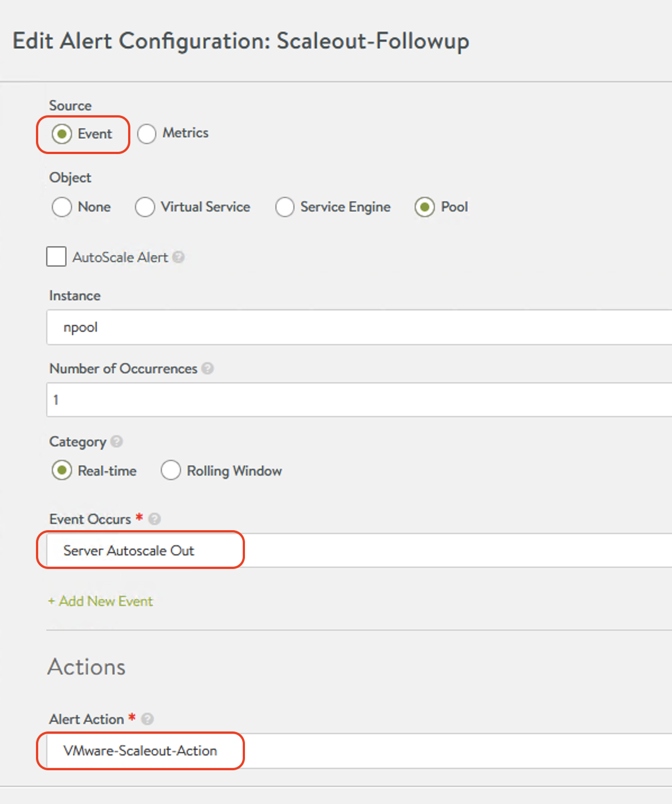Click into Number of Occurrences field
Screen dimensions: 672x804
[x=359, y=400]
